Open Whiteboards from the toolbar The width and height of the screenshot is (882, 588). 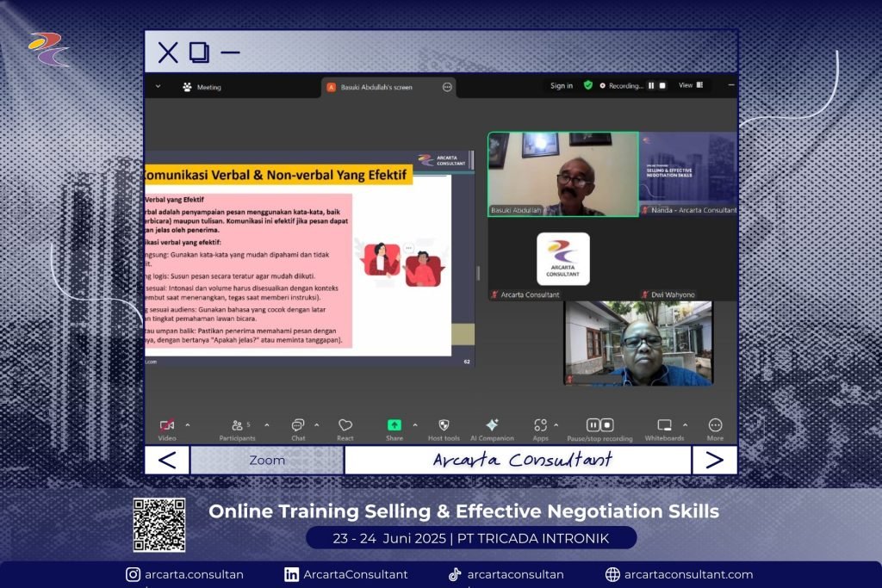tap(664, 425)
